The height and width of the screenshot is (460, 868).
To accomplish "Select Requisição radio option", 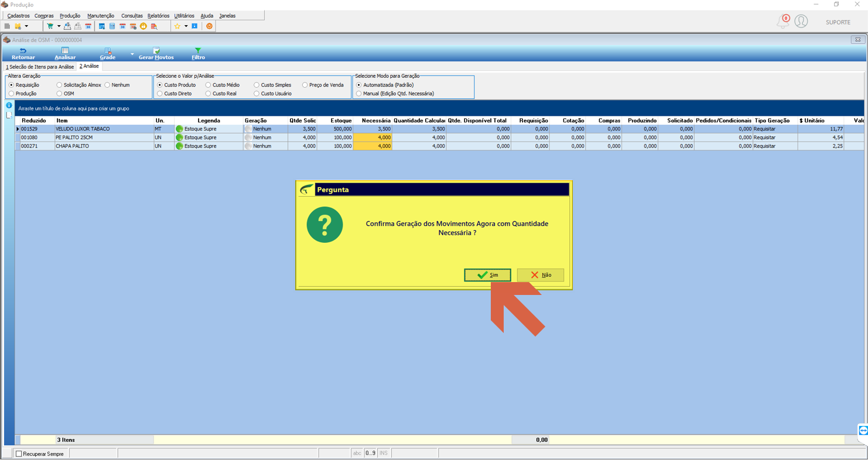I will pyautogui.click(x=24, y=85).
